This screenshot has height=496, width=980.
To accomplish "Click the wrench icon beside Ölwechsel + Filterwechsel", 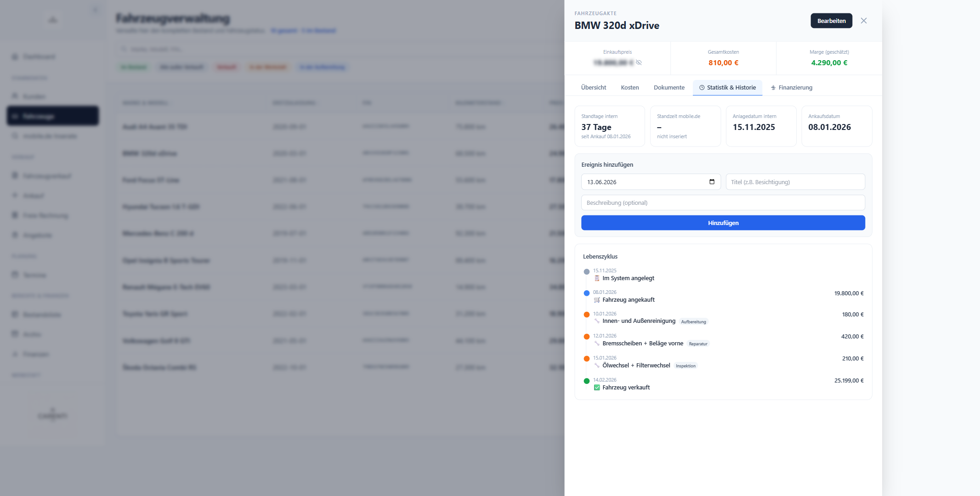I will pyautogui.click(x=597, y=366).
